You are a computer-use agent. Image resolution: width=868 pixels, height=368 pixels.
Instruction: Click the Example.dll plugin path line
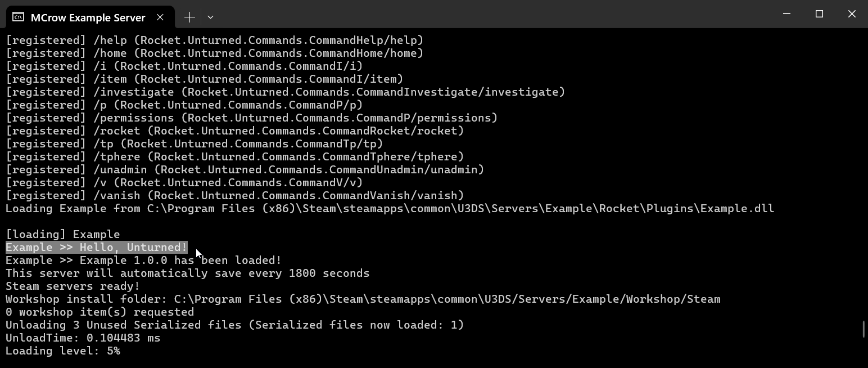[390, 209]
